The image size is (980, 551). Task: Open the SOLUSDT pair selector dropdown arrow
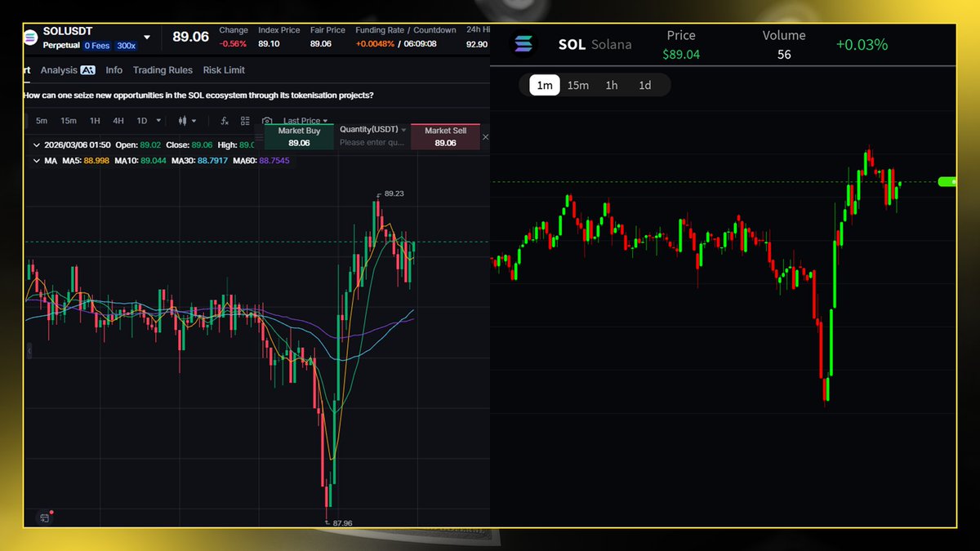pos(147,38)
